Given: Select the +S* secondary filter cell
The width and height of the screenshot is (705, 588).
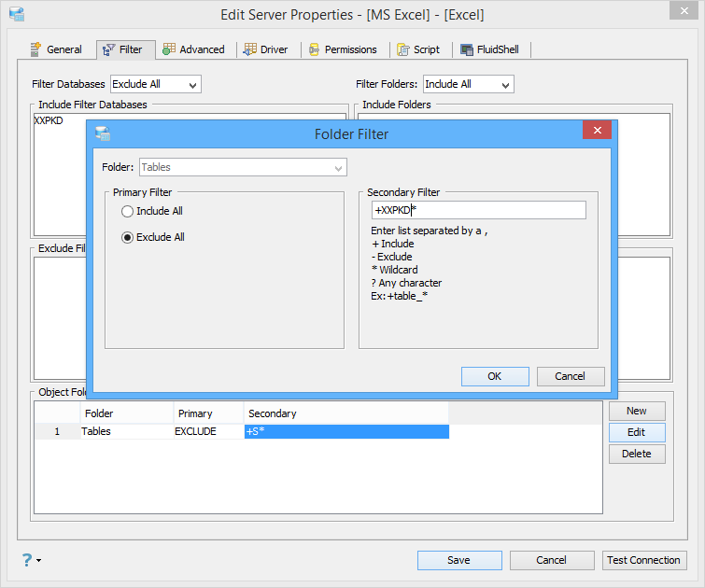Looking at the screenshot, I should [x=346, y=431].
